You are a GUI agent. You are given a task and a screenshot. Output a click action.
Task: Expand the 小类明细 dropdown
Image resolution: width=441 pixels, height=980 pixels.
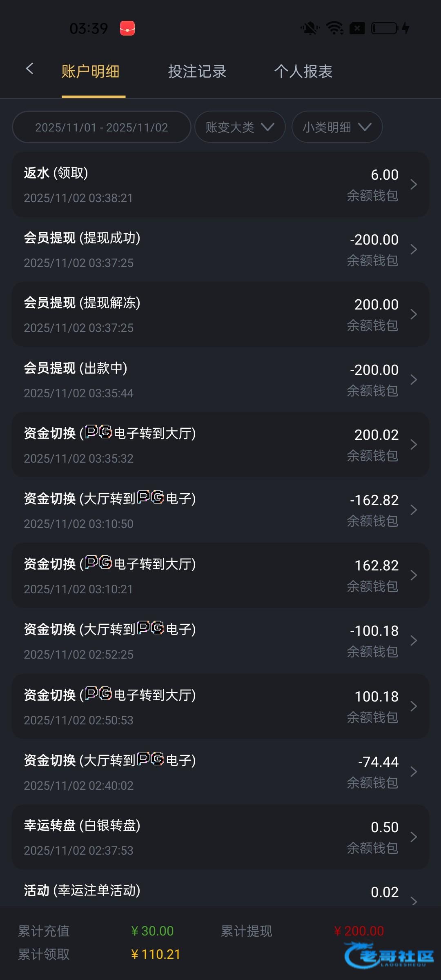pos(337,127)
